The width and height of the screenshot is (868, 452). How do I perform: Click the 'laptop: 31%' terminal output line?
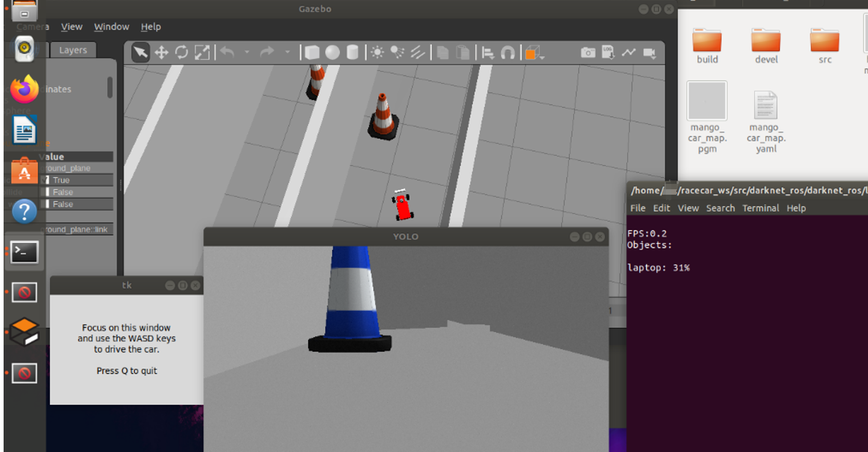pos(658,268)
